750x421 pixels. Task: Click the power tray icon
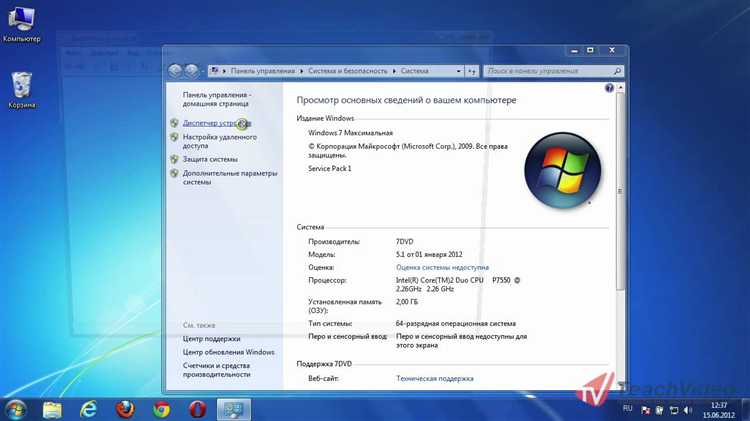(x=660, y=410)
